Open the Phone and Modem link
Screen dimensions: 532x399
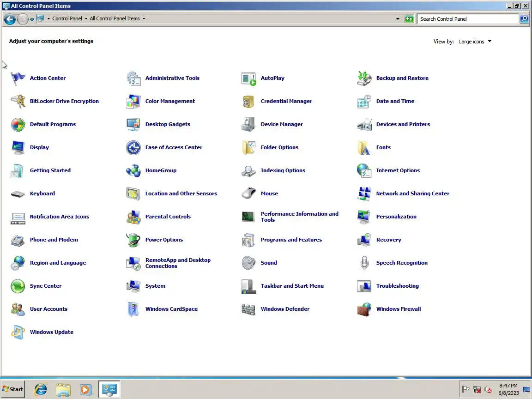(54, 240)
